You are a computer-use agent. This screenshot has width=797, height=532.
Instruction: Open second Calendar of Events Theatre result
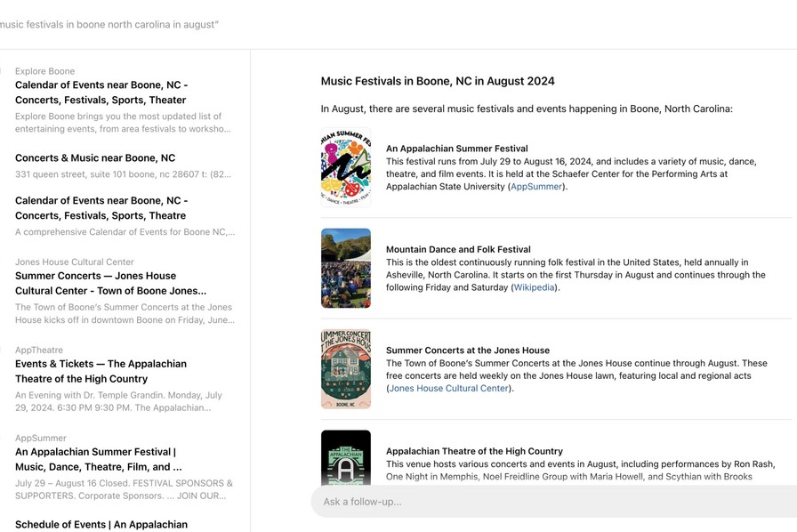click(101, 208)
